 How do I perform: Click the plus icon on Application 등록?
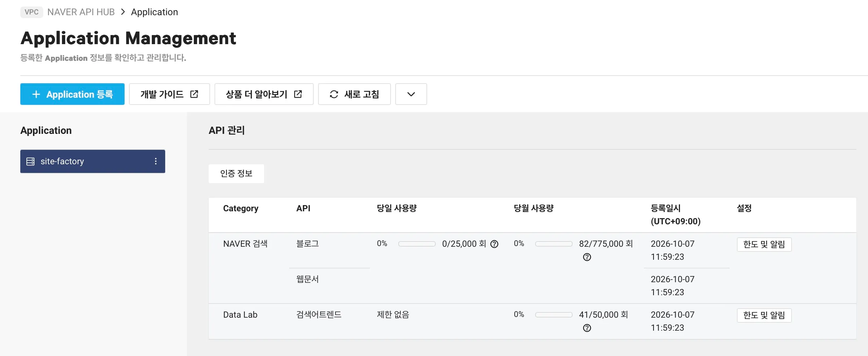click(x=36, y=94)
